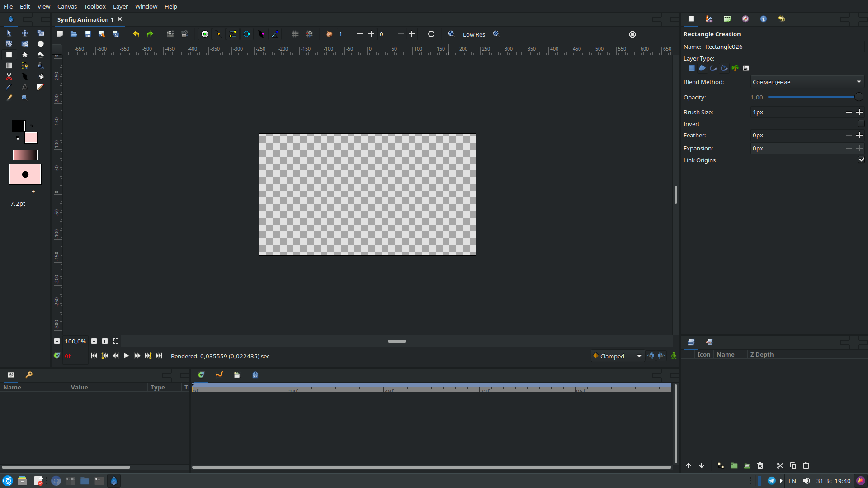Select the Rectangle tool
The width and height of the screenshot is (868, 488).
pyautogui.click(x=9, y=55)
